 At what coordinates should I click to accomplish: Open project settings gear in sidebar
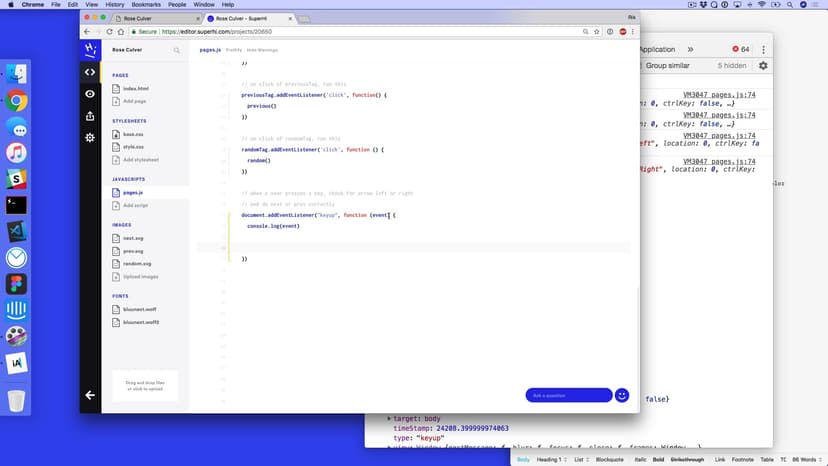pyautogui.click(x=90, y=138)
